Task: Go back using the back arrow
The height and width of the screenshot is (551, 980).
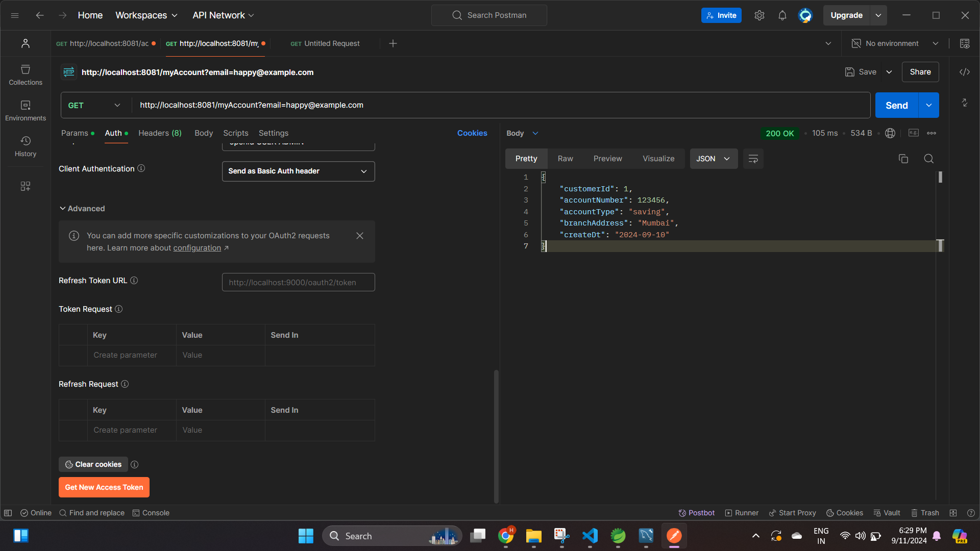Action: [40, 15]
